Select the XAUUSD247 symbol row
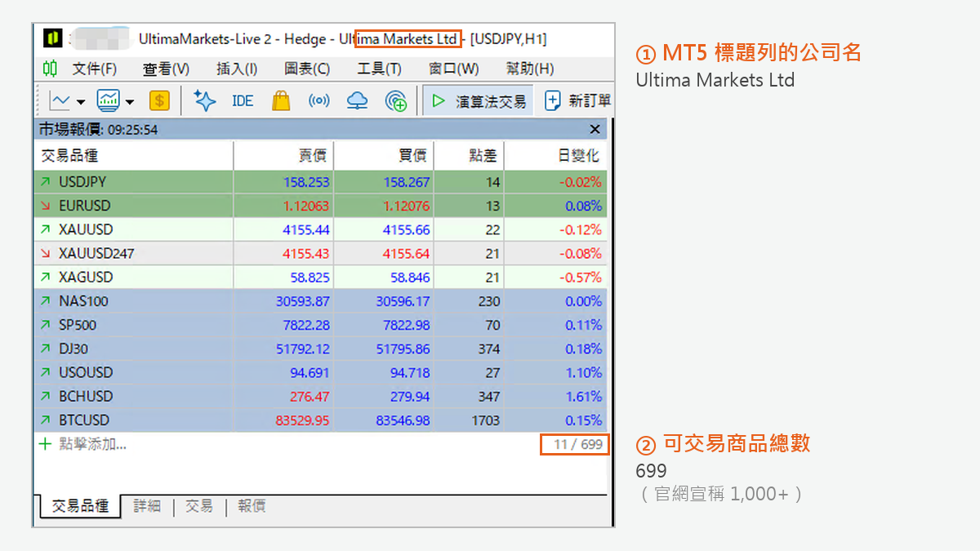This screenshot has height=551, width=980. [x=321, y=253]
